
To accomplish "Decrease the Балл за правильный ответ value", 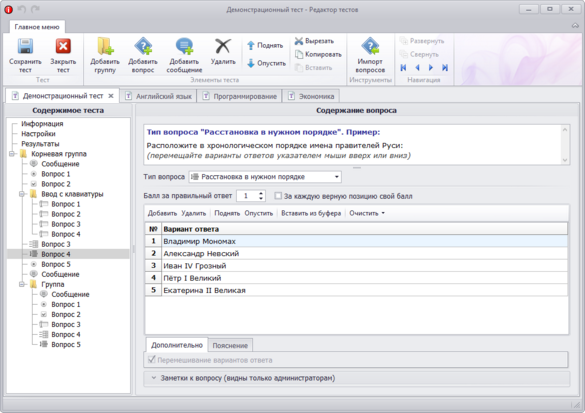I will (x=261, y=198).
